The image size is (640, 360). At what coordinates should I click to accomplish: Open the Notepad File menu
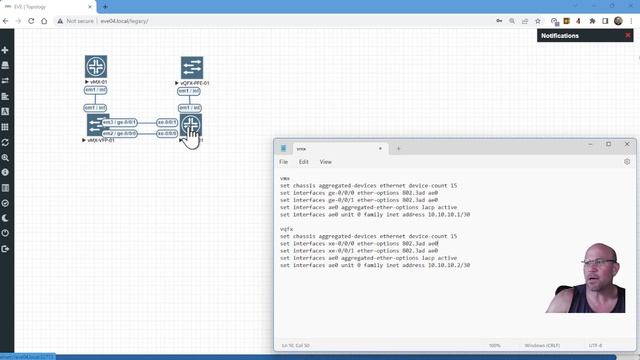click(x=284, y=162)
